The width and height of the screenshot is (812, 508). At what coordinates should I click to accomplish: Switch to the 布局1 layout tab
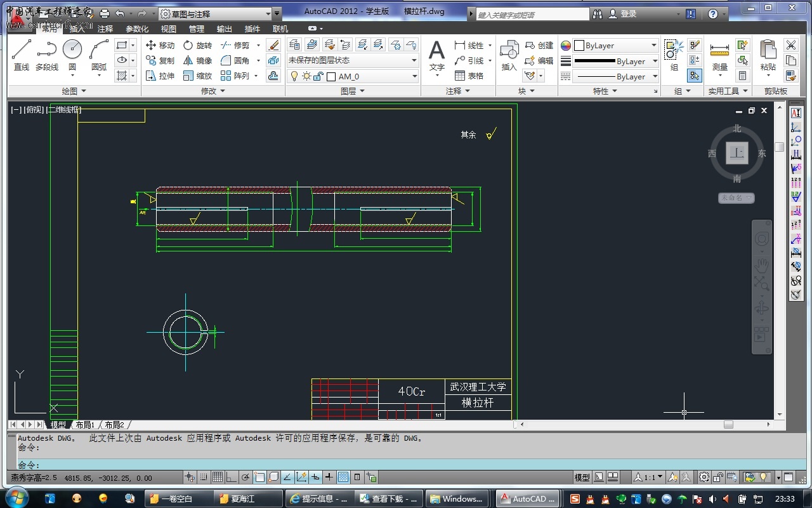(85, 425)
